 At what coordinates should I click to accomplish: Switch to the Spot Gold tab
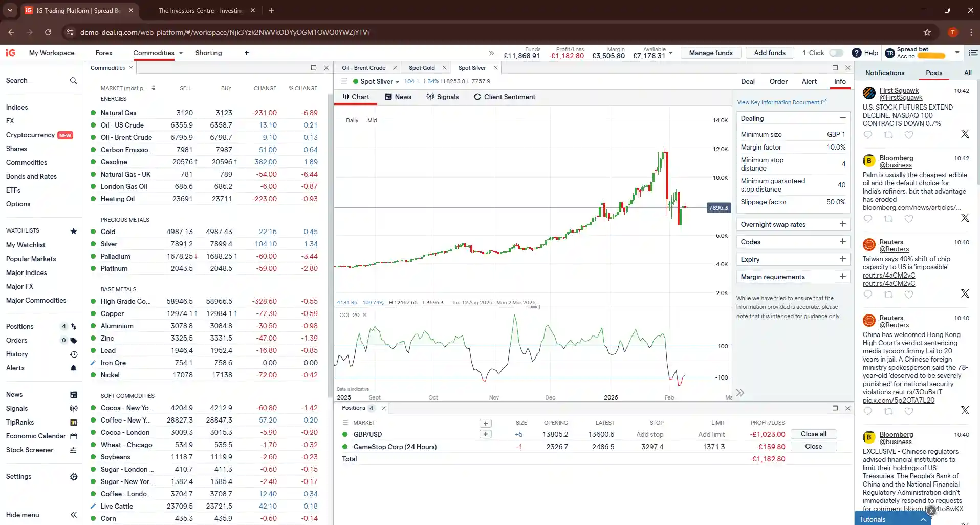[423, 67]
